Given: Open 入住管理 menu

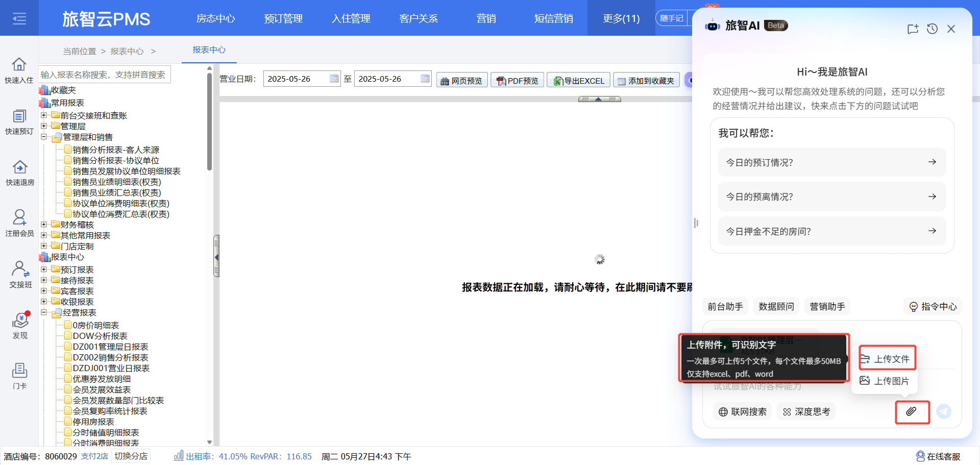Looking at the screenshot, I should [351, 18].
